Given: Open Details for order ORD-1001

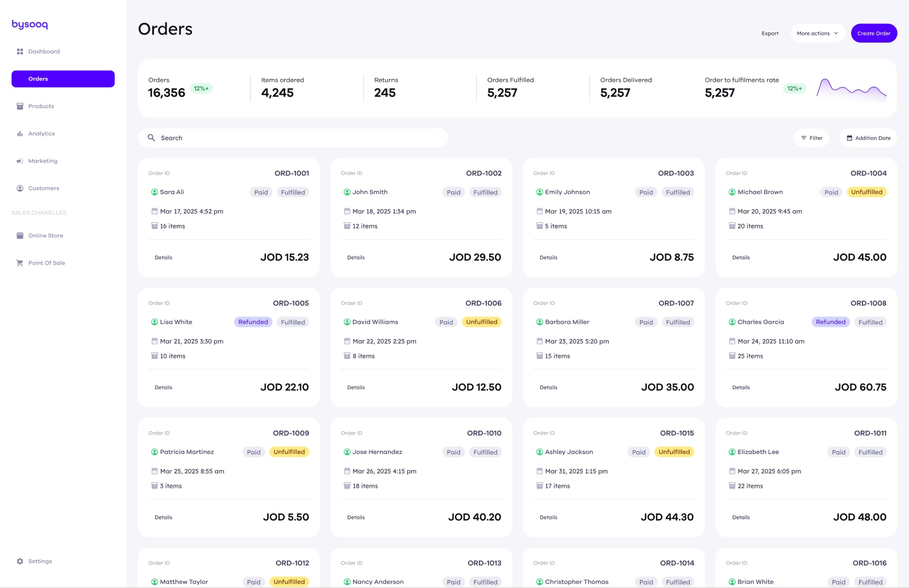Looking at the screenshot, I should click(164, 258).
